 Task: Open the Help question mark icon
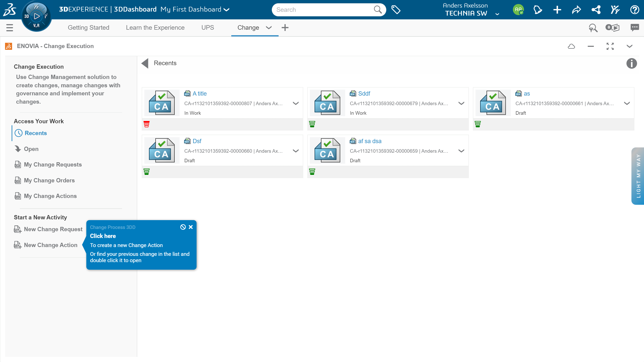click(x=634, y=10)
